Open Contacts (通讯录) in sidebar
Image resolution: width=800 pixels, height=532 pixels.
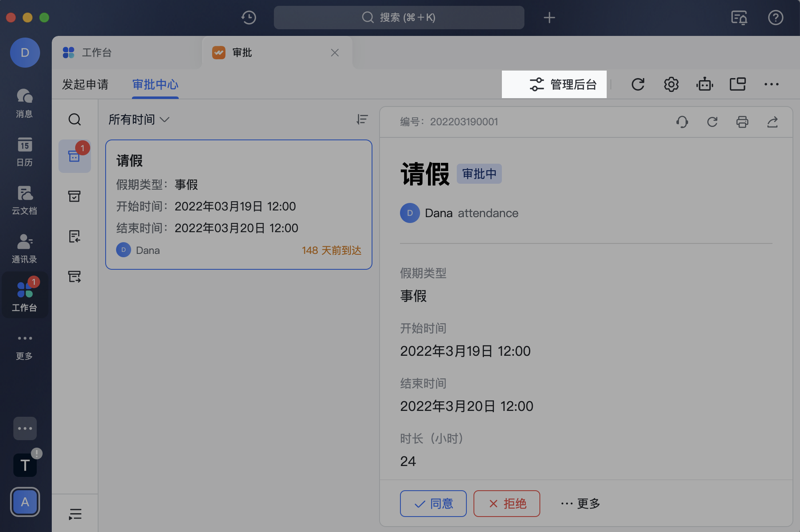pos(25,248)
